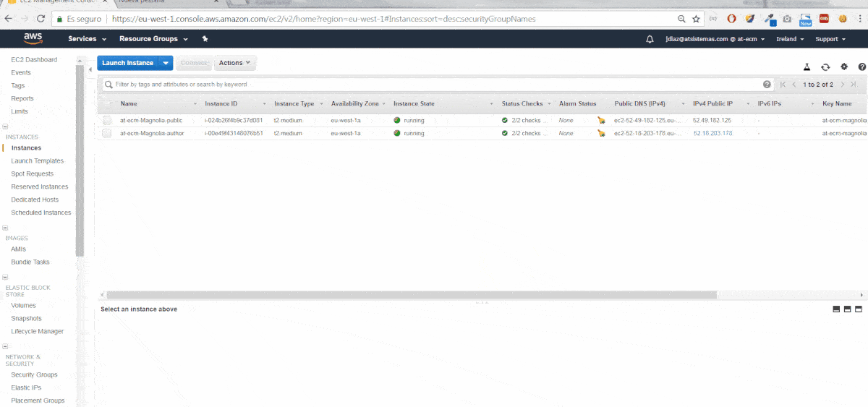Screen dimensions: 868x407
Task: Click the browser address bar URL
Action: 324,19
